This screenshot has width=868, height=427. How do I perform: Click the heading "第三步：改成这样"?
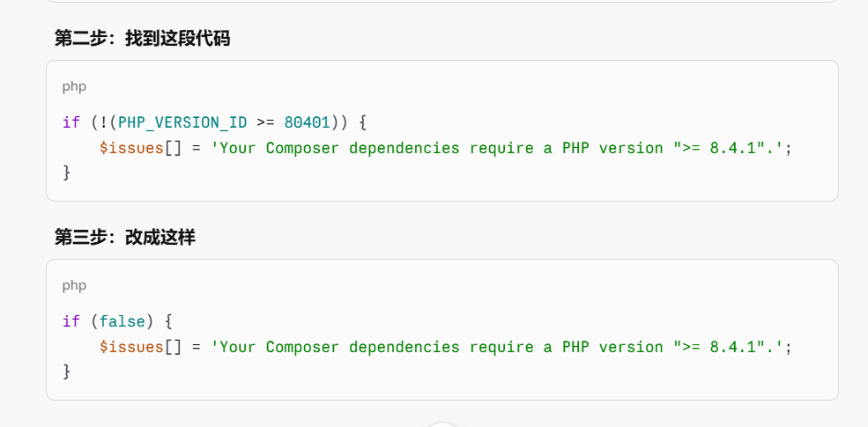point(124,238)
